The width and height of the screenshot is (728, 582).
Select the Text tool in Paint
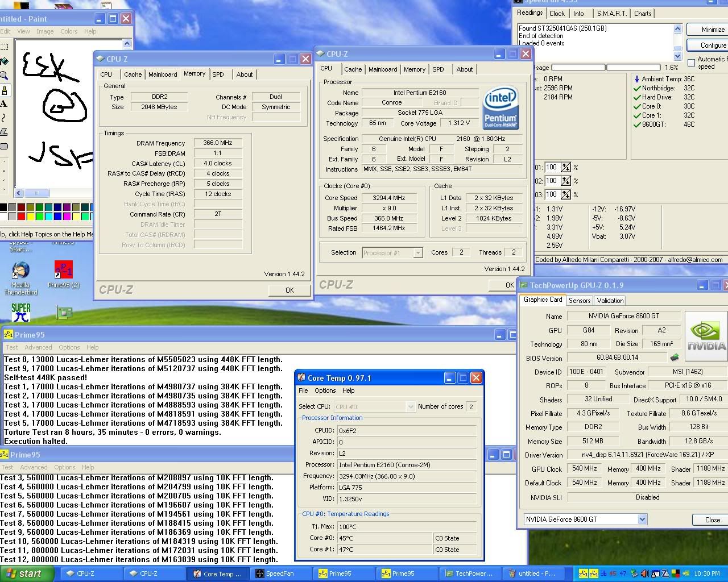pyautogui.click(x=3, y=104)
